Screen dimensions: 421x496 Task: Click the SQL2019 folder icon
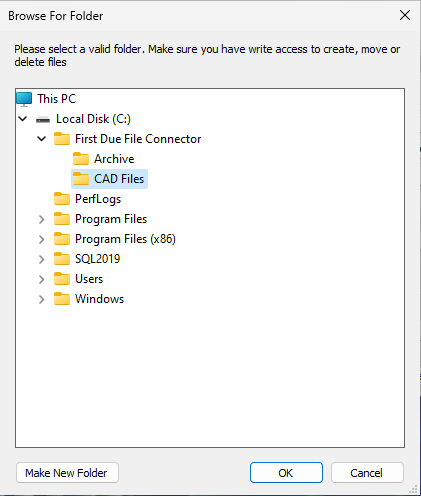pos(62,259)
